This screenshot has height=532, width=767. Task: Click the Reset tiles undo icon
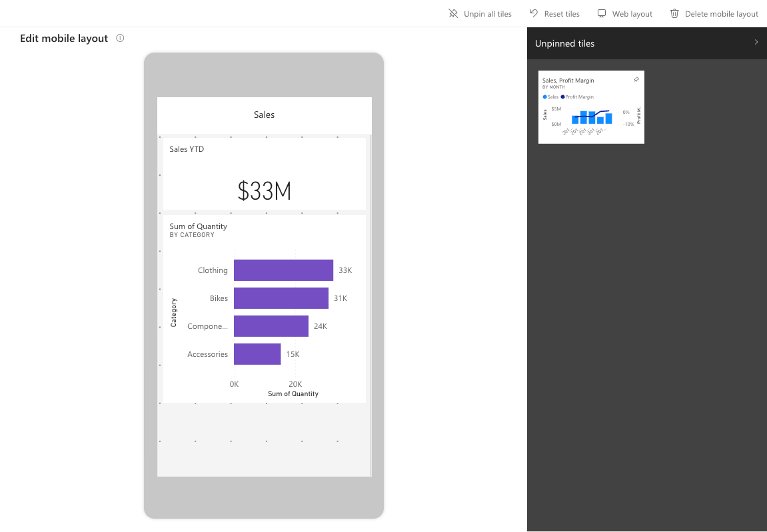coord(534,13)
